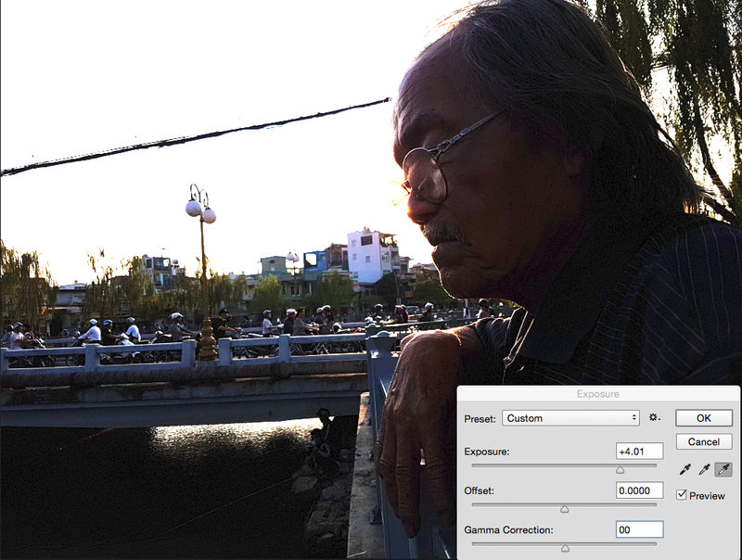Click the Offset slider handle
The height and width of the screenshot is (560, 742).
point(564,509)
